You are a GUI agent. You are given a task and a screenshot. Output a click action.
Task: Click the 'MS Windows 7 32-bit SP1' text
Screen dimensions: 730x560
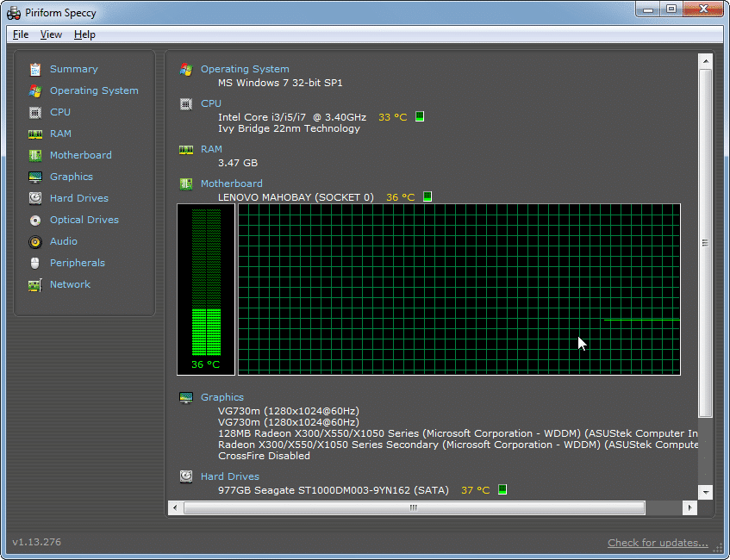tap(280, 83)
